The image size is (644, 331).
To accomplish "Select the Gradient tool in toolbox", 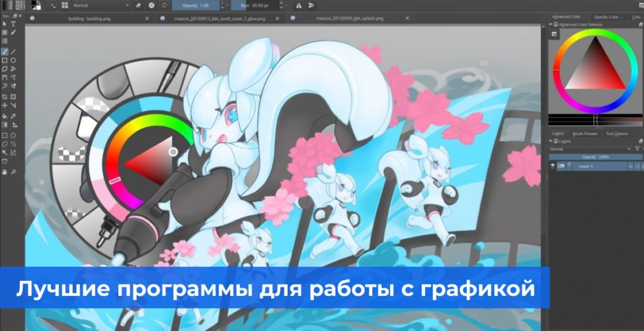I will (4, 125).
